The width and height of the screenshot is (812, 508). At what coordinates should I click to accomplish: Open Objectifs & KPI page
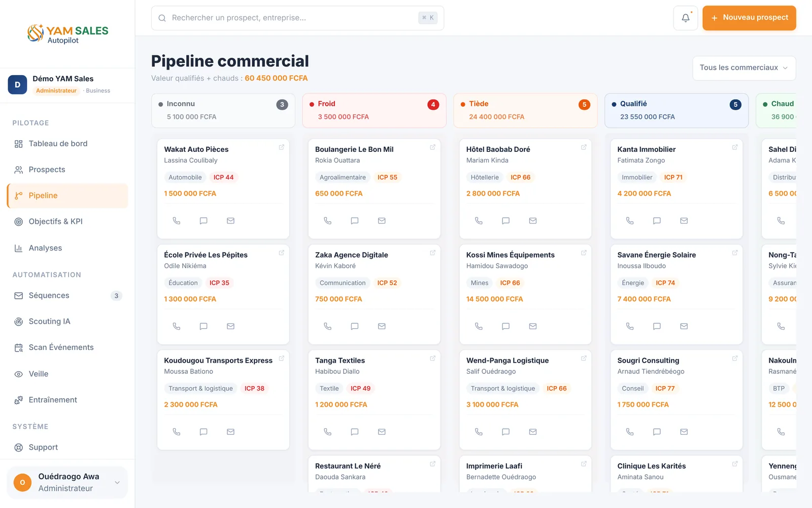click(x=67, y=221)
